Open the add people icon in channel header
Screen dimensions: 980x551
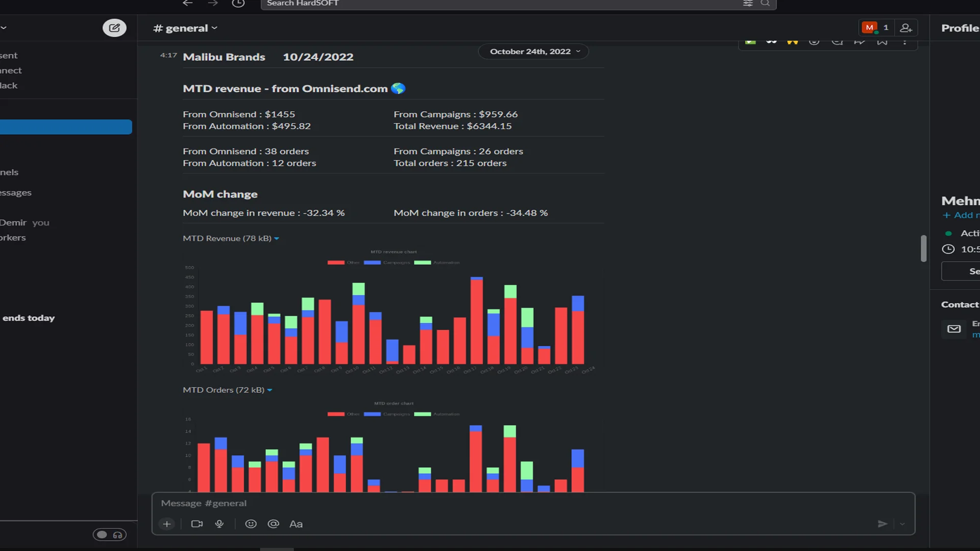(906, 28)
